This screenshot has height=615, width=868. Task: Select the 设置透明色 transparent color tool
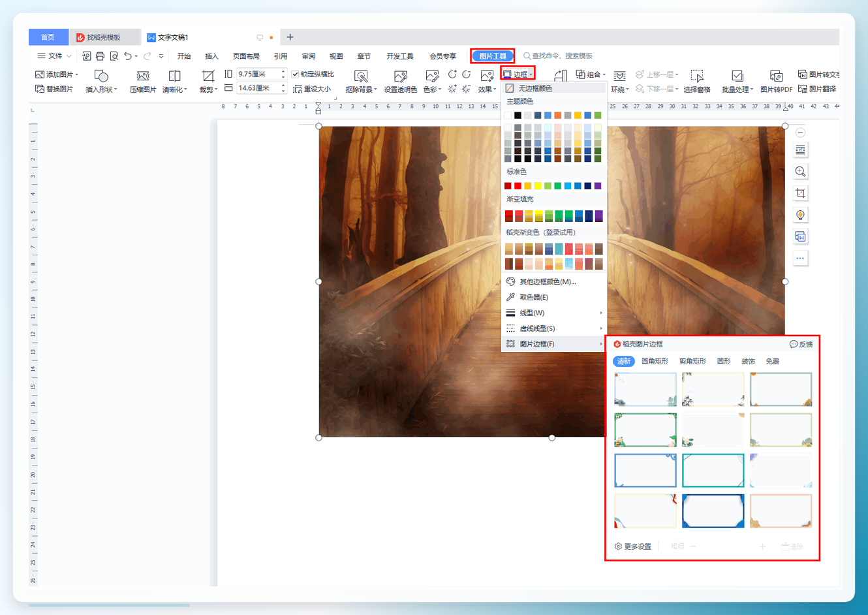pyautogui.click(x=400, y=82)
